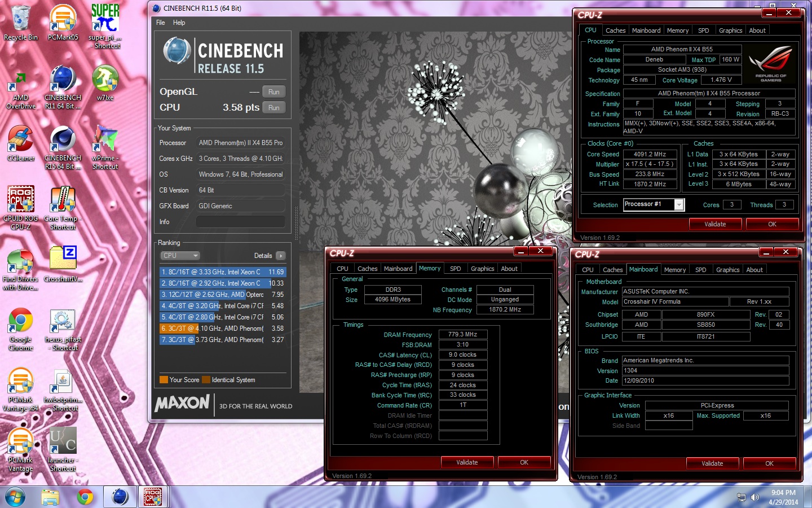
Task: Click OK in Mainboard CPU-Z window
Action: click(769, 463)
